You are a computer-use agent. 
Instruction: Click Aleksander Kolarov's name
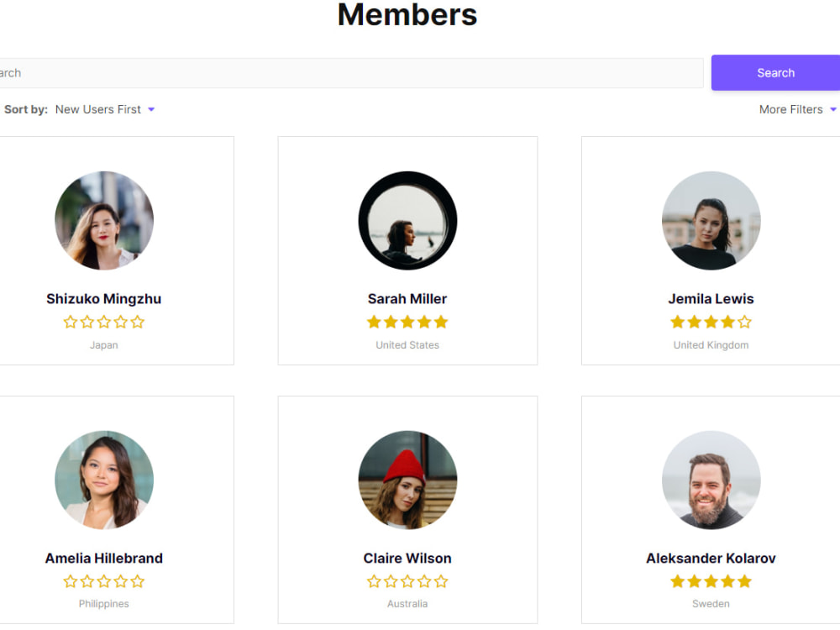point(711,558)
